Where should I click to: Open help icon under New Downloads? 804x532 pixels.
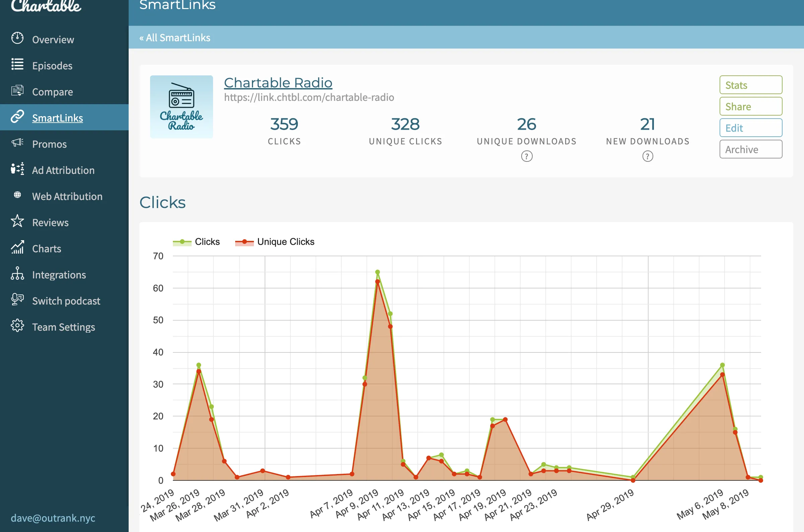(647, 156)
